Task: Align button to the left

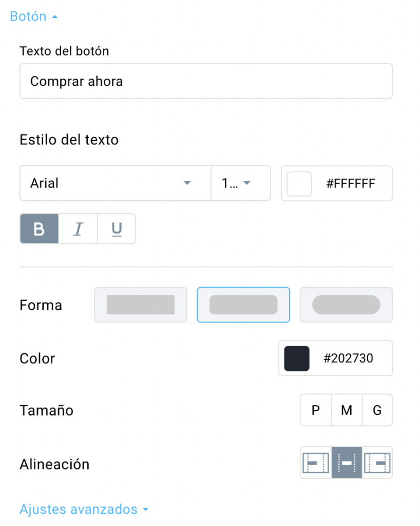Action: (x=316, y=463)
